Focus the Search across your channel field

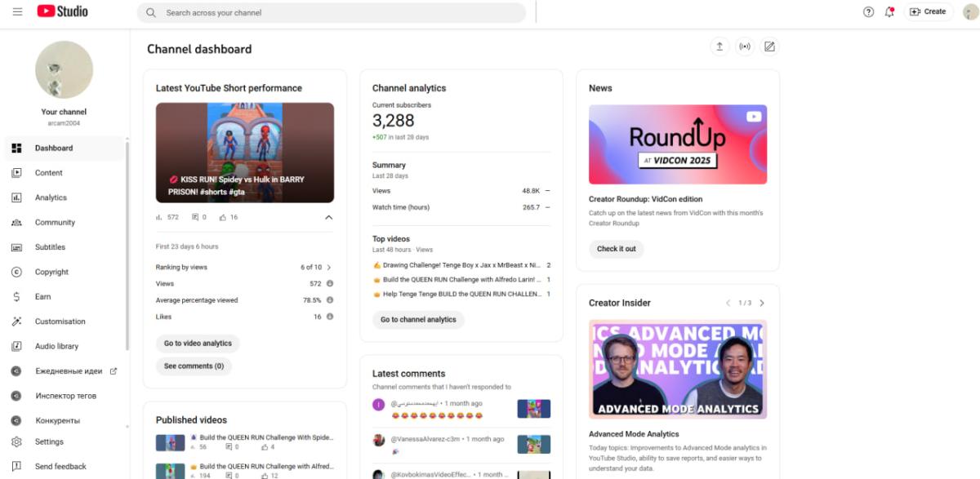[332, 12]
